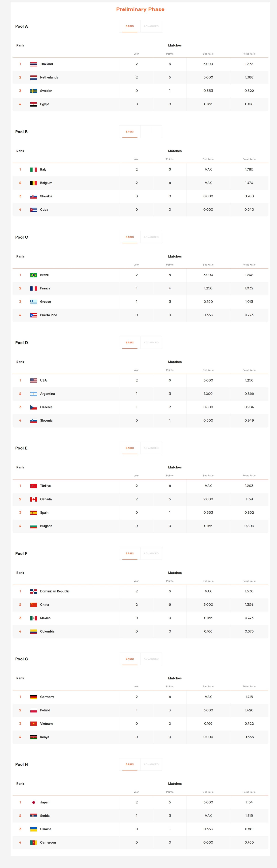Open the Germany team entry

(x=47, y=697)
